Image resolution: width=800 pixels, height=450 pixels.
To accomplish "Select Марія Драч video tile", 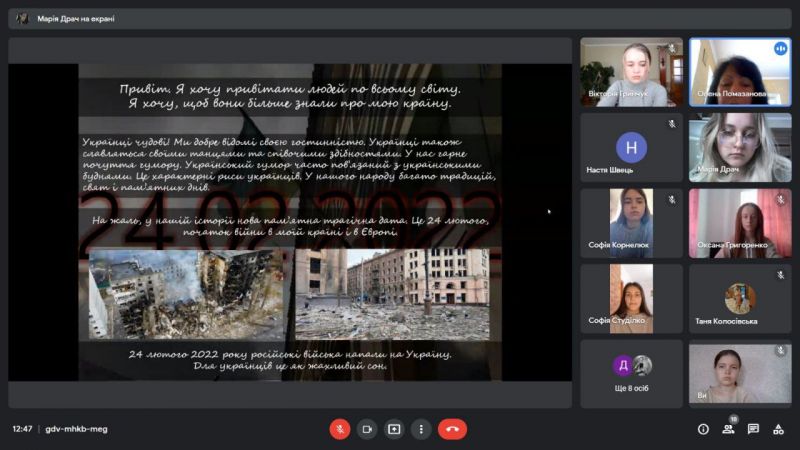I will [x=740, y=147].
